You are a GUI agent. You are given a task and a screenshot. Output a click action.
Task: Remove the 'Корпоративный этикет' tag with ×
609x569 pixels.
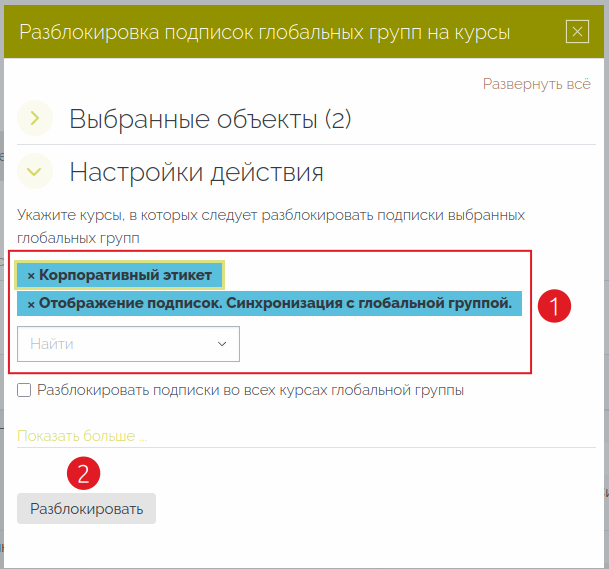[30, 275]
